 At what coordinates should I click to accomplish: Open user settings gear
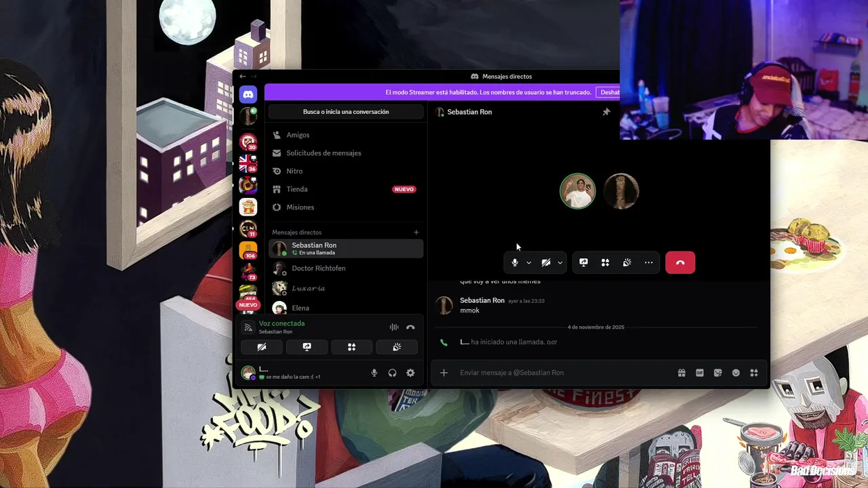[x=410, y=373]
